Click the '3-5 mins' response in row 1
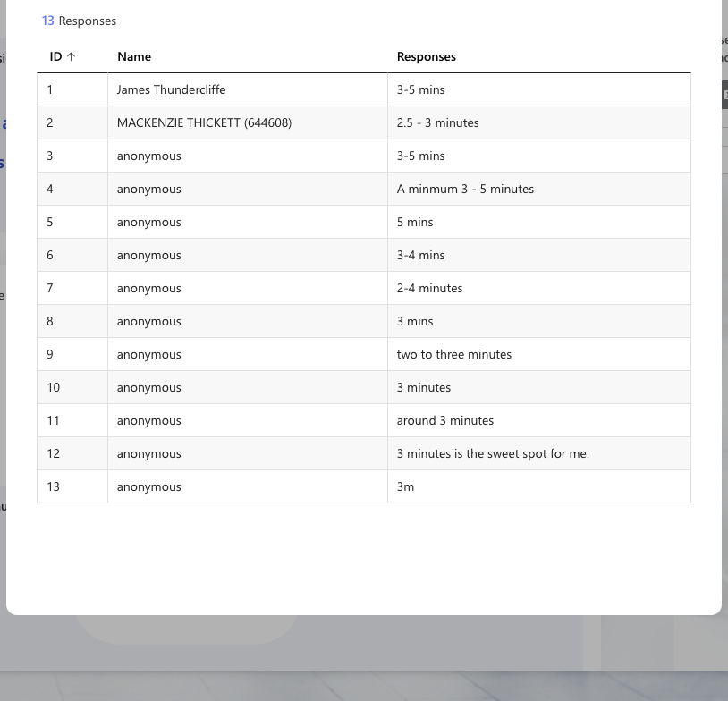Image resolution: width=728 pixels, height=701 pixels. click(420, 89)
